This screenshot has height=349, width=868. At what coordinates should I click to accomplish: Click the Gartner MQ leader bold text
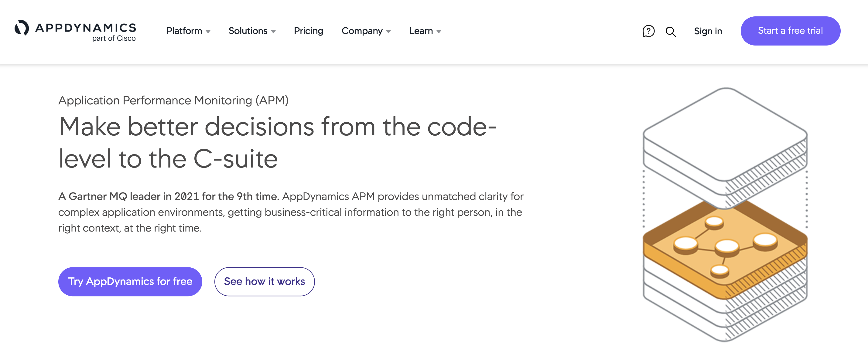point(168,197)
